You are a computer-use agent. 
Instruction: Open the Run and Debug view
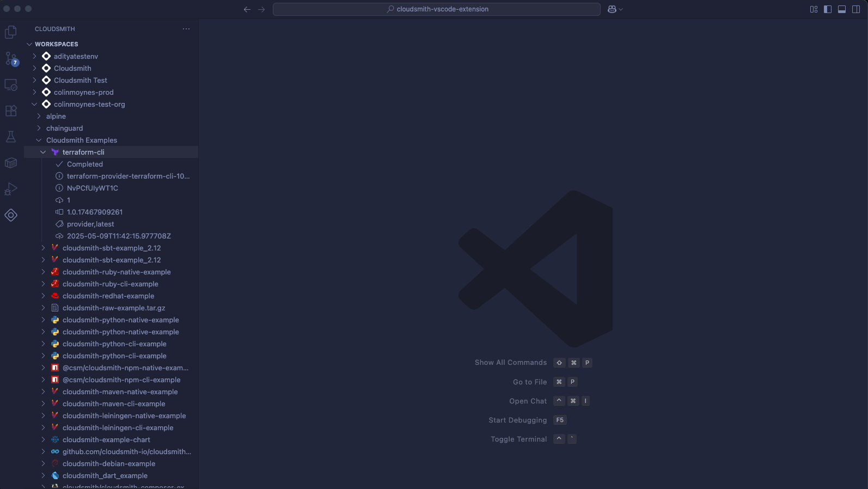(11, 189)
